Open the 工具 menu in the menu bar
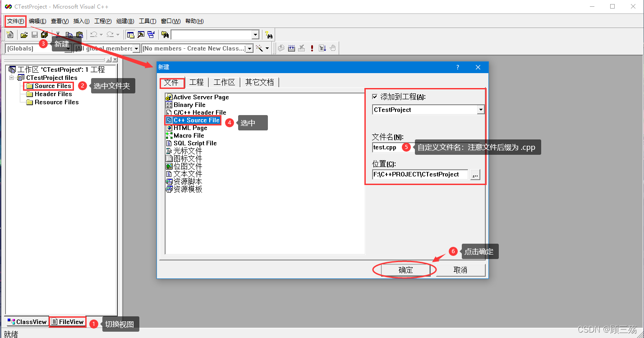The image size is (644, 338). pyautogui.click(x=147, y=21)
